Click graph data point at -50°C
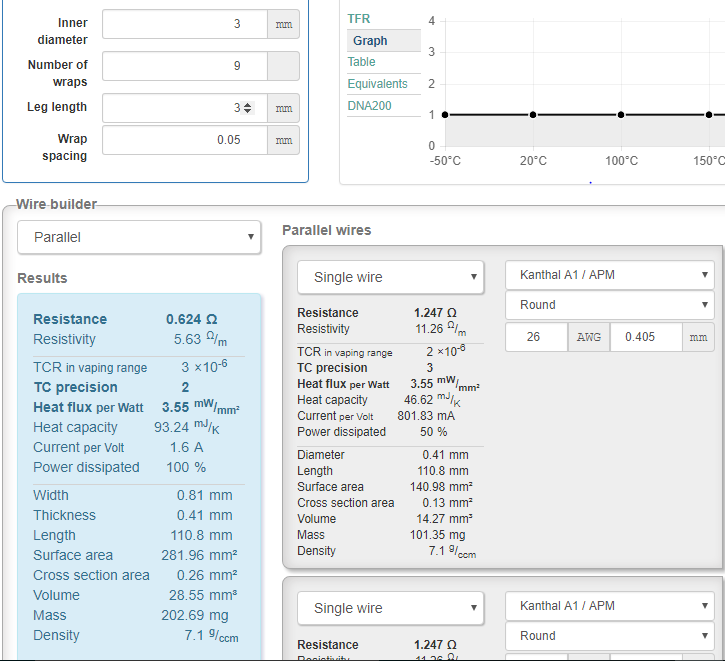The height and width of the screenshot is (661, 725). pyautogui.click(x=445, y=115)
